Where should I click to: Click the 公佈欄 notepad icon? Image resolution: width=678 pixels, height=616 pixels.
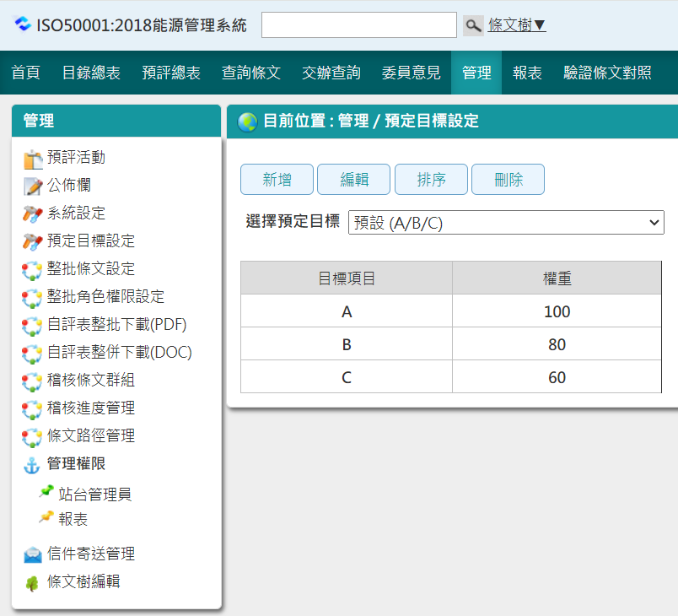[32, 186]
